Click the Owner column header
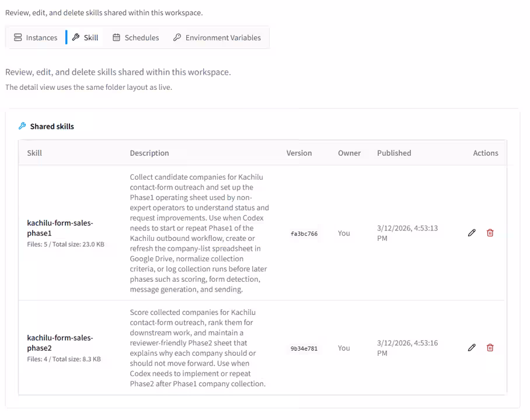 pos(349,153)
